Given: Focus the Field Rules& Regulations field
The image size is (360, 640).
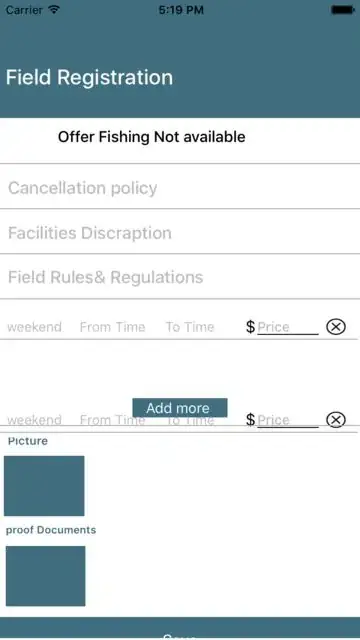Looking at the screenshot, I should [180, 277].
